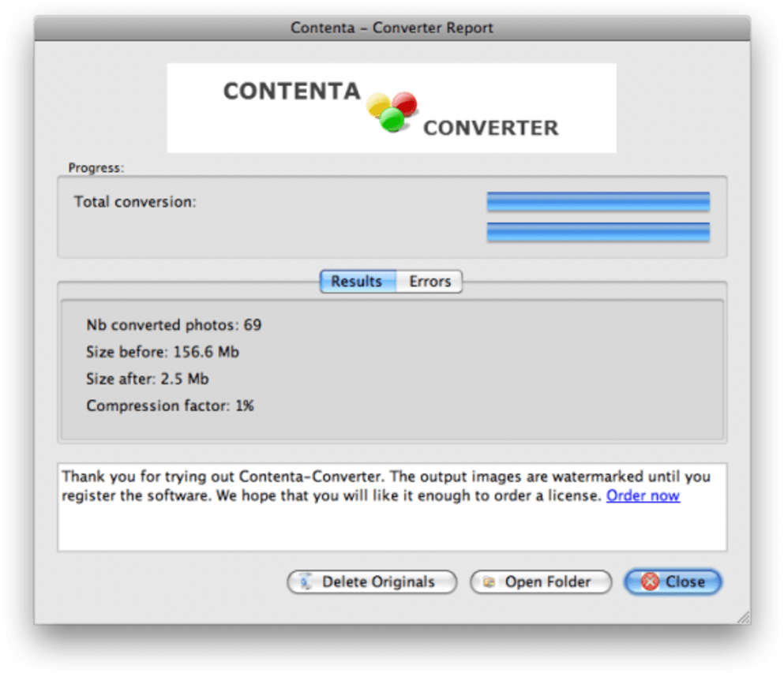Screen dimensions: 784x673
Task: Click the Size before value line
Action: click(163, 352)
